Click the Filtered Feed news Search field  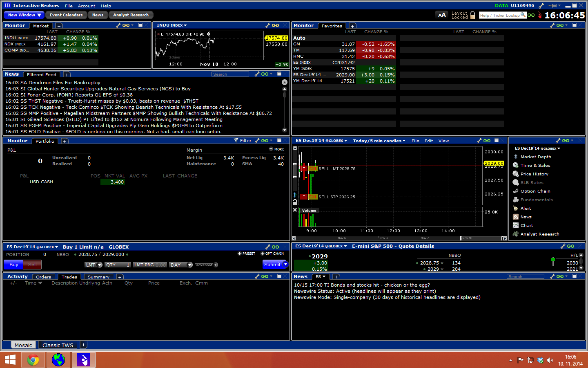[230, 74]
